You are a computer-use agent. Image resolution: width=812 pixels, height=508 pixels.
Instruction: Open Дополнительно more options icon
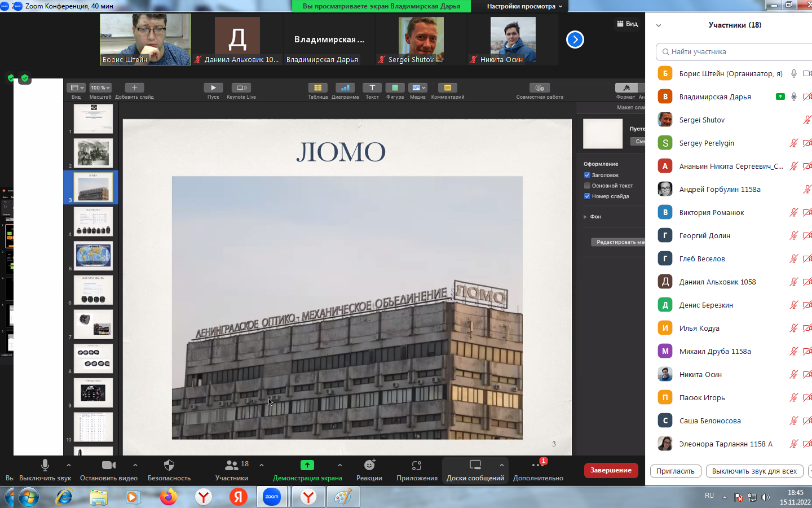(x=537, y=465)
